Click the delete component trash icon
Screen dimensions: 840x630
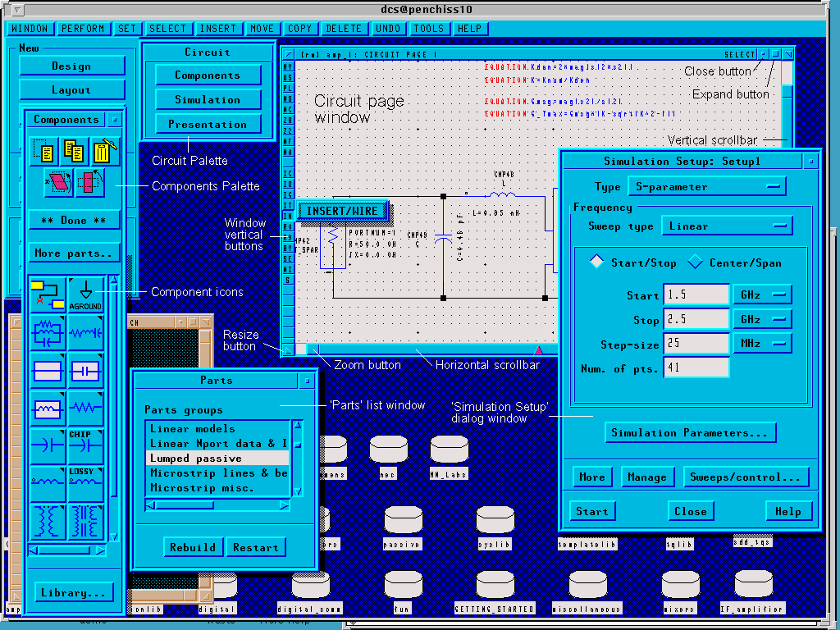pos(104,151)
